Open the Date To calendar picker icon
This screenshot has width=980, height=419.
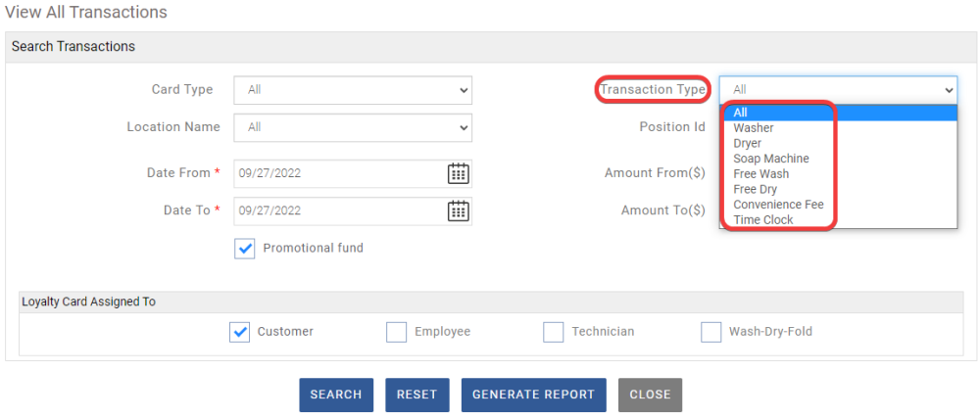[x=458, y=210]
